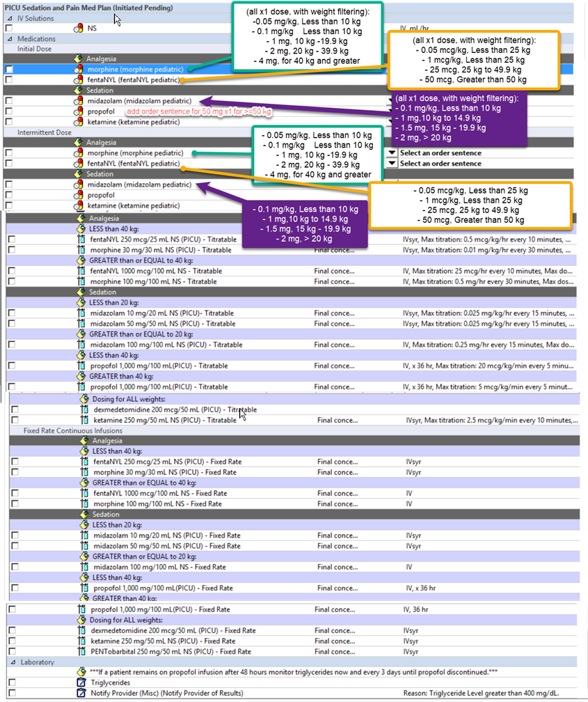Check the checkbox for midazolam pediatric
Viewport: 588px width, 702px height.
coord(10,101)
